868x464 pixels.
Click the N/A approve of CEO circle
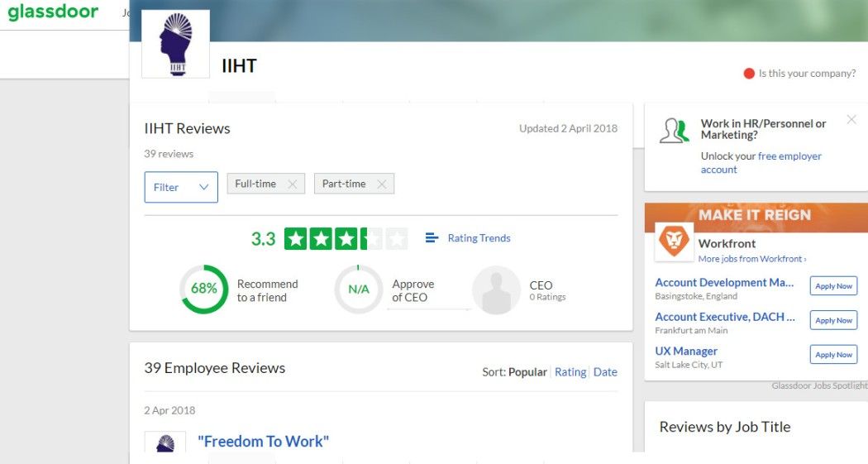click(358, 289)
